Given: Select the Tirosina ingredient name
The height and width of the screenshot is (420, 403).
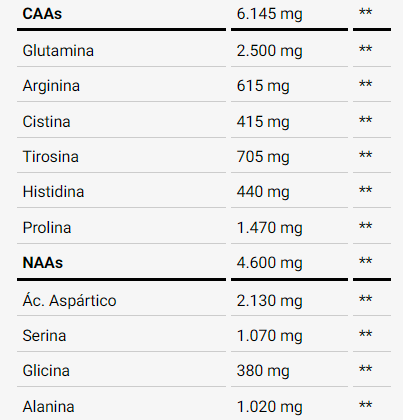Looking at the screenshot, I should (51, 157).
